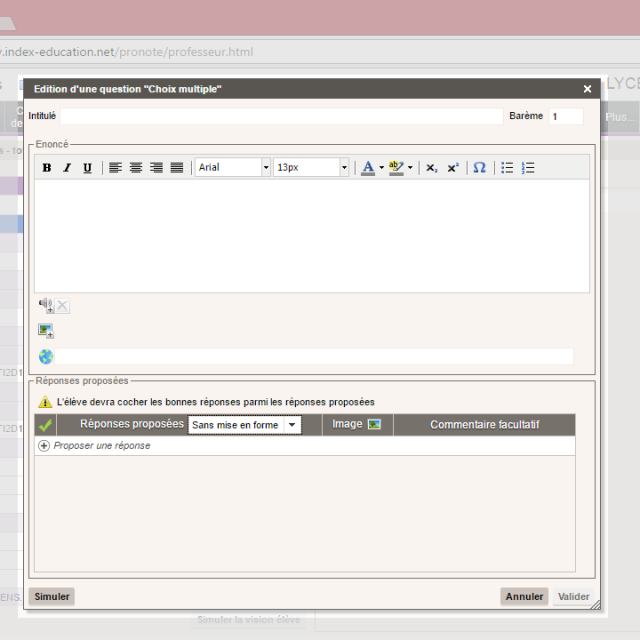The height and width of the screenshot is (640, 640).
Task: Open the "Sans mise en forme" dropdown
Action: click(245, 425)
